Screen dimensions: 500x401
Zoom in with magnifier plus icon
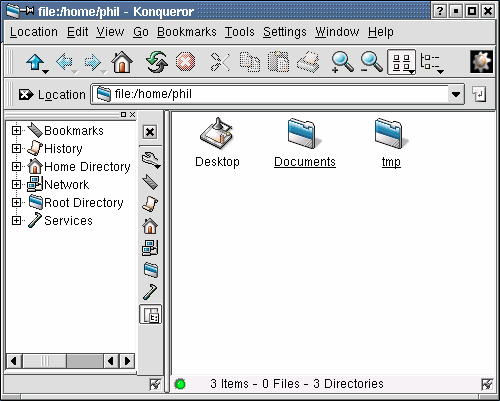click(x=342, y=62)
